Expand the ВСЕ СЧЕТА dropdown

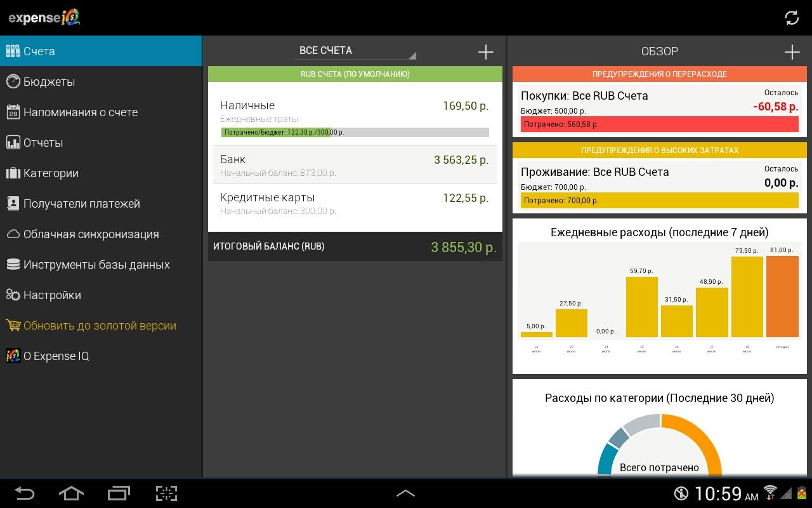pyautogui.click(x=354, y=51)
